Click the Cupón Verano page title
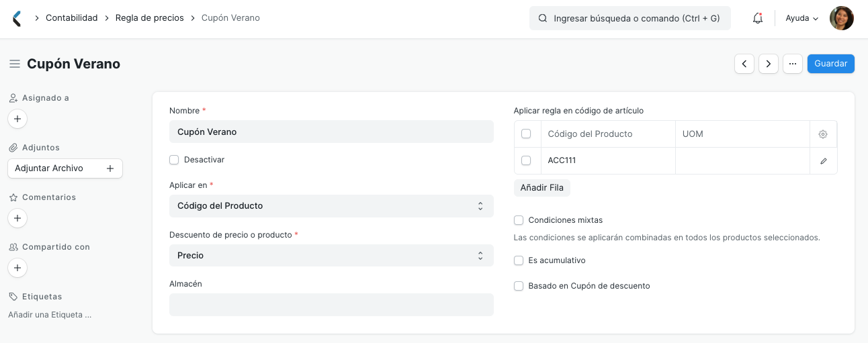Screen dimensions: 868x343 (x=74, y=64)
